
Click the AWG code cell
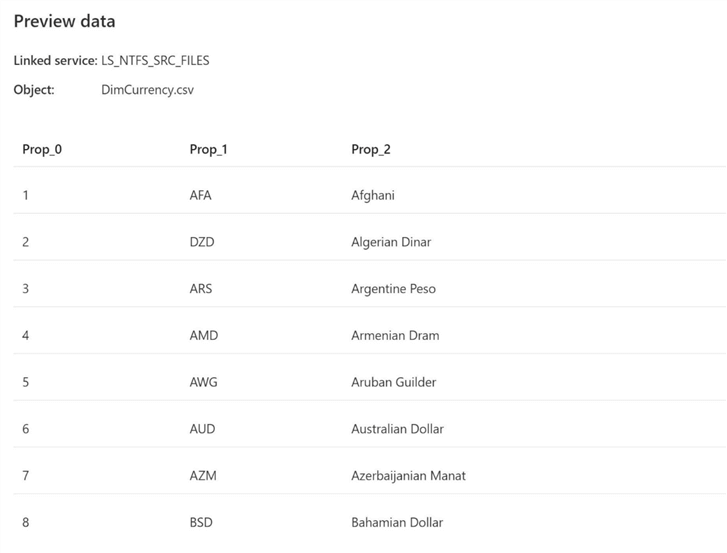(x=203, y=382)
